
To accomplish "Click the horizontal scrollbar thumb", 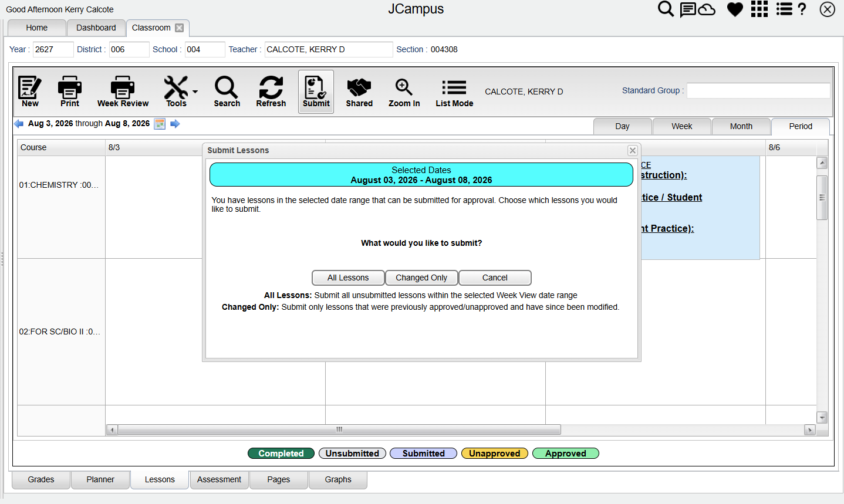I will (x=339, y=429).
